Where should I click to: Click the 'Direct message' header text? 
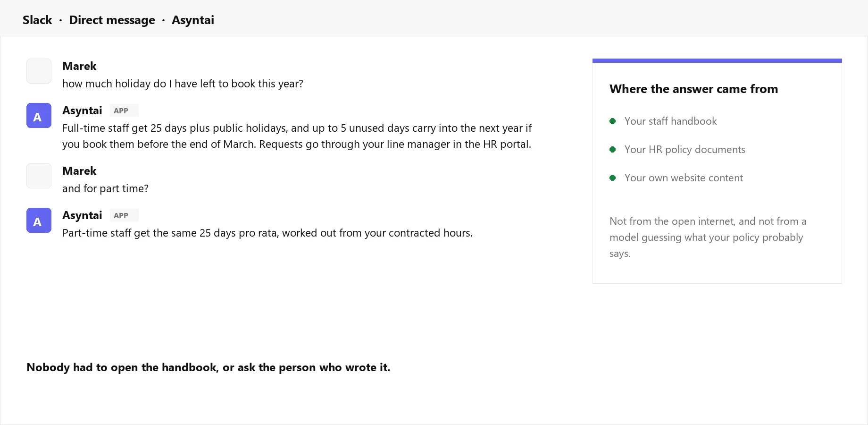(x=112, y=20)
